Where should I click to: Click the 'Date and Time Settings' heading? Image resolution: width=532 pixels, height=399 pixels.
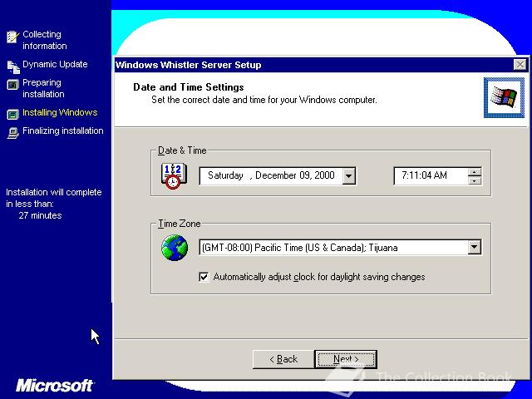coord(189,87)
